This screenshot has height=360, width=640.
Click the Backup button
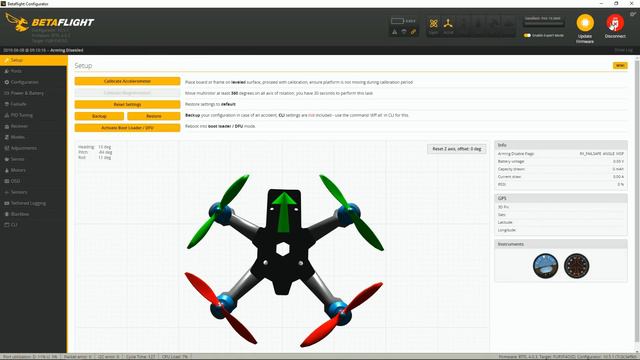click(x=99, y=116)
